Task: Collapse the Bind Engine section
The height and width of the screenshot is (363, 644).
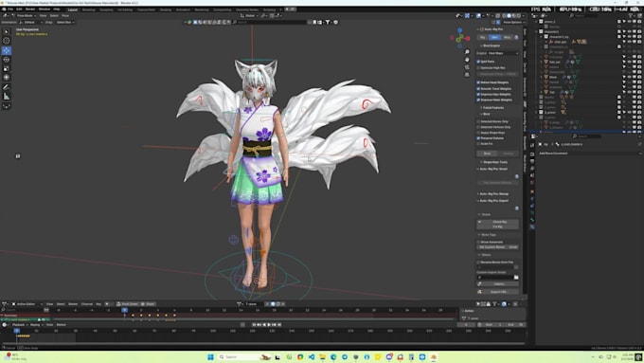Action: pos(491,45)
